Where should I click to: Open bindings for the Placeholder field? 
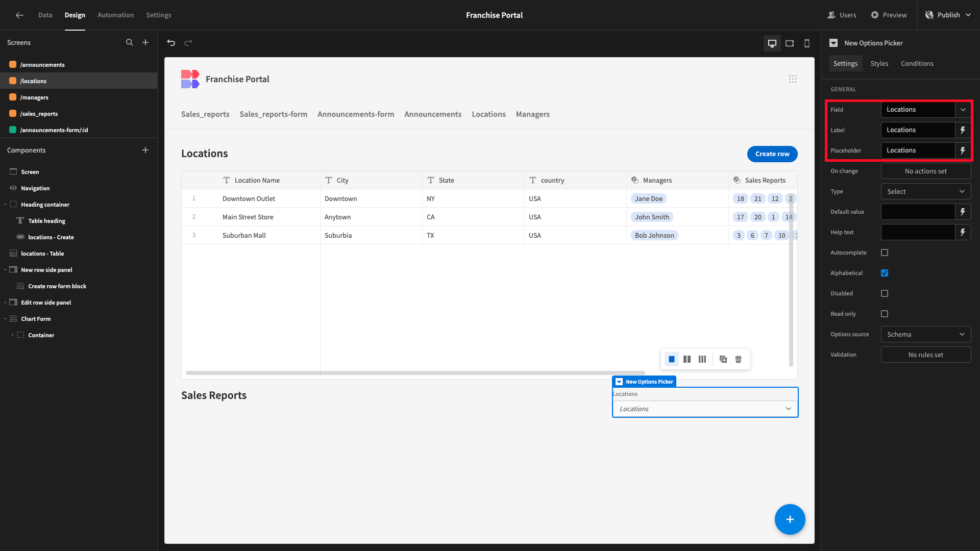click(963, 151)
